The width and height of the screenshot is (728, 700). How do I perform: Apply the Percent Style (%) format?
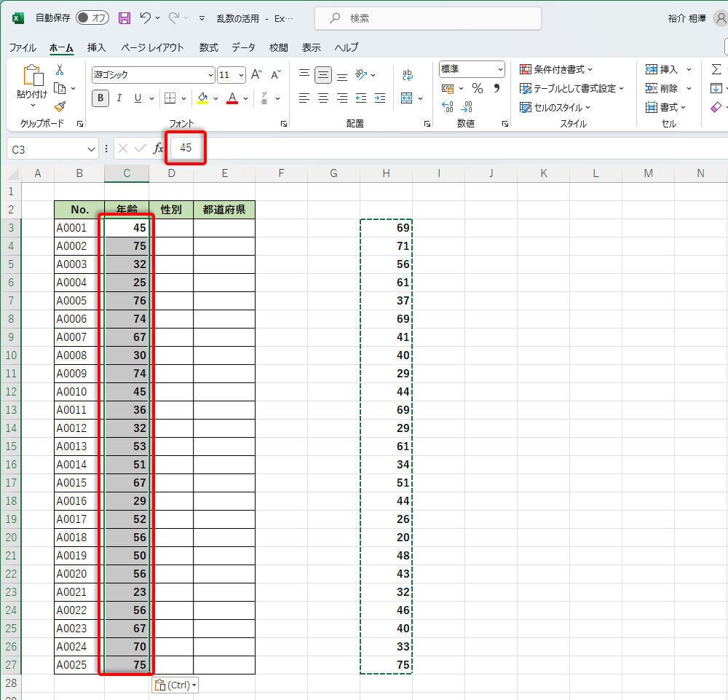click(478, 88)
